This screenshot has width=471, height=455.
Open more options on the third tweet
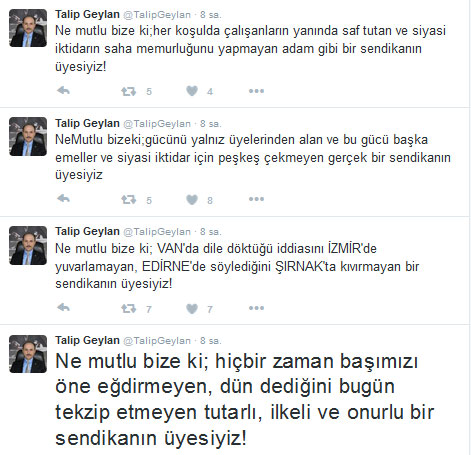pyautogui.click(x=256, y=308)
